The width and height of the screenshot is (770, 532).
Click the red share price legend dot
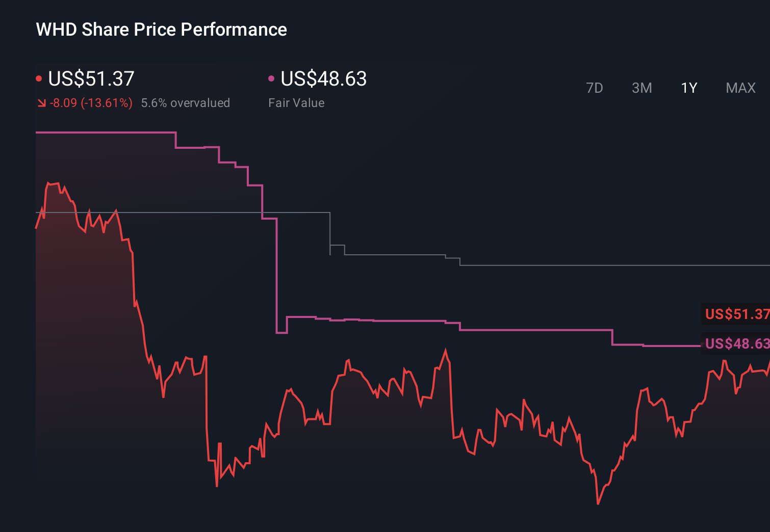coord(39,78)
